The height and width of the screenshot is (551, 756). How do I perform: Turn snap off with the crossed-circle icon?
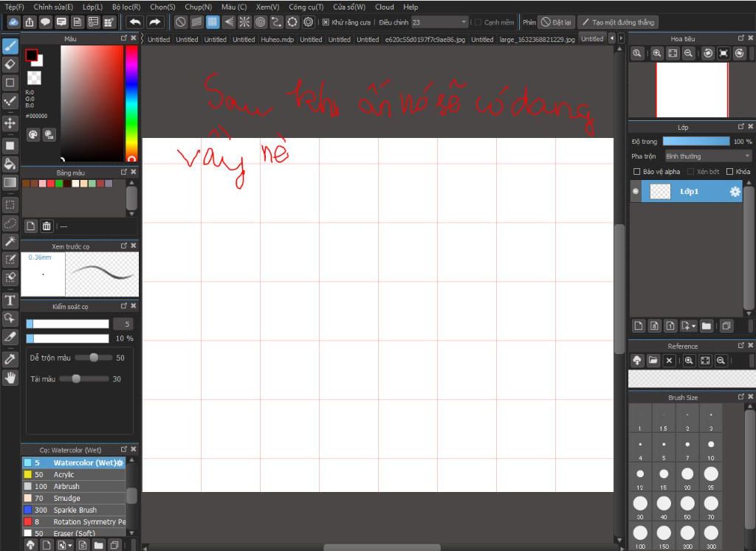(180, 22)
